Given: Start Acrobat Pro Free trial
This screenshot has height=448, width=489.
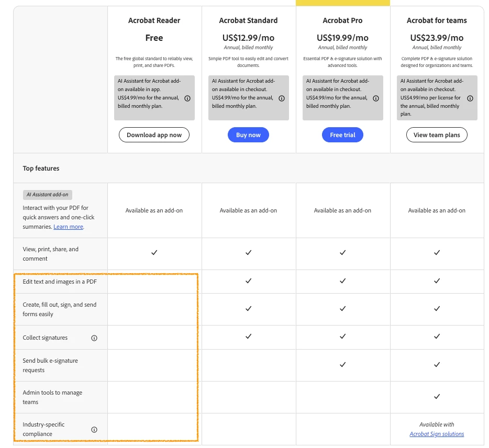Looking at the screenshot, I should [342, 135].
